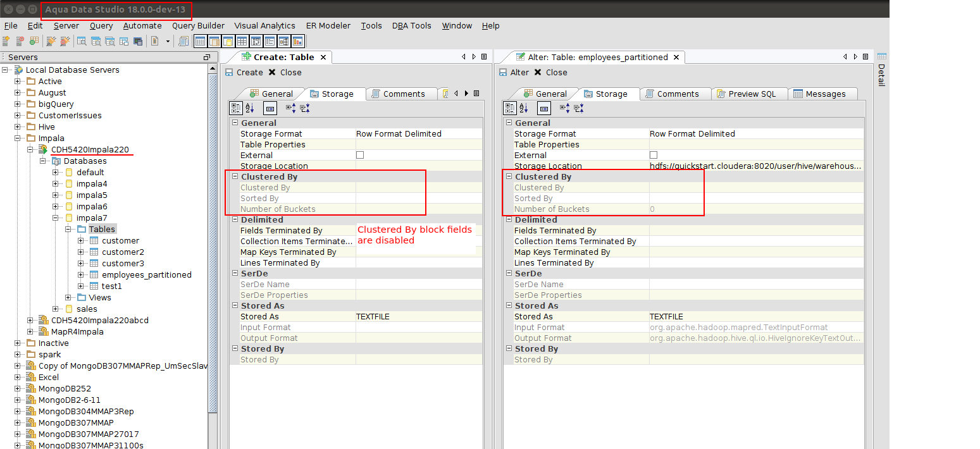The image size is (980, 449).
Task: Toggle the bar chart layout toolbar button
Action: pos(297,41)
